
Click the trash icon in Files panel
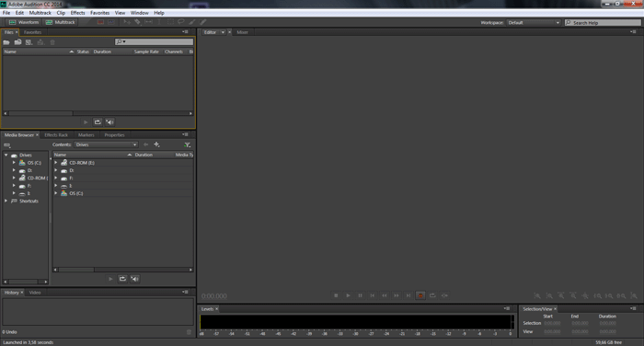(x=52, y=42)
